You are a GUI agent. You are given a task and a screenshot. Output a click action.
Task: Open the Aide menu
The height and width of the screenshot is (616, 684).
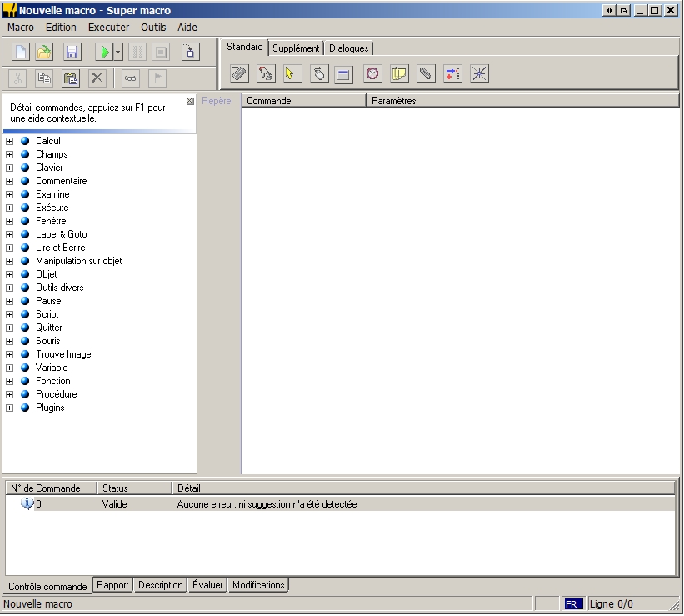(187, 27)
